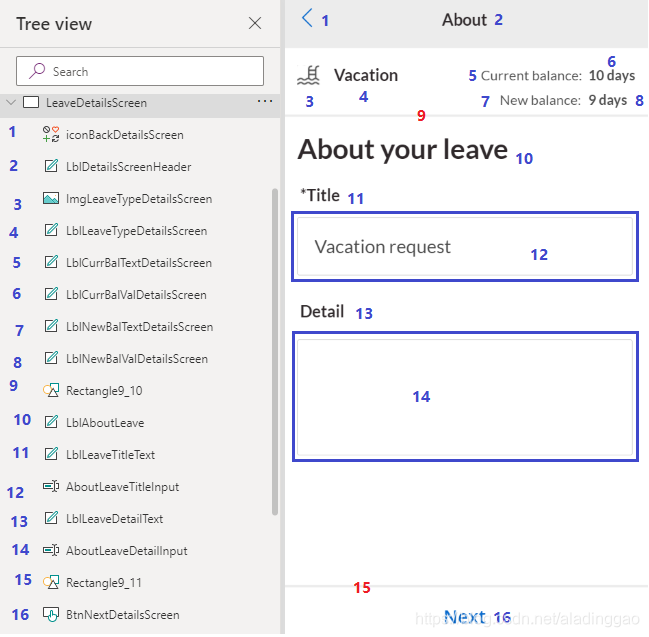
Task: Click the shape icon beside Rectangle9_10
Action: click(51, 390)
